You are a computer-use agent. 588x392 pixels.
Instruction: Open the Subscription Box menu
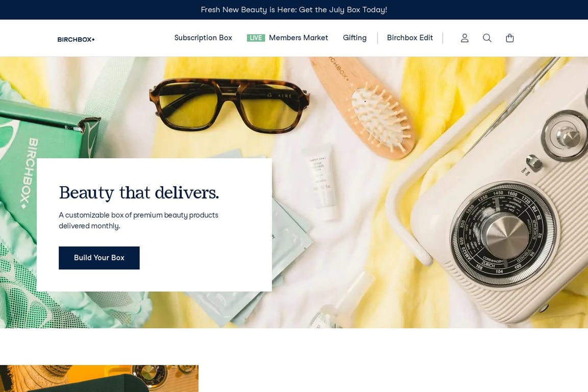click(x=203, y=38)
